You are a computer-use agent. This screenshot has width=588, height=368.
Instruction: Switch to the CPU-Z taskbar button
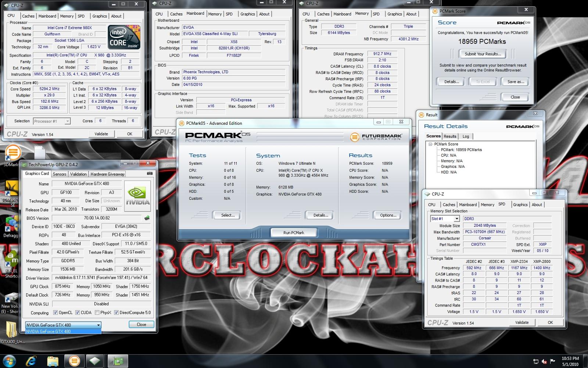point(96,361)
